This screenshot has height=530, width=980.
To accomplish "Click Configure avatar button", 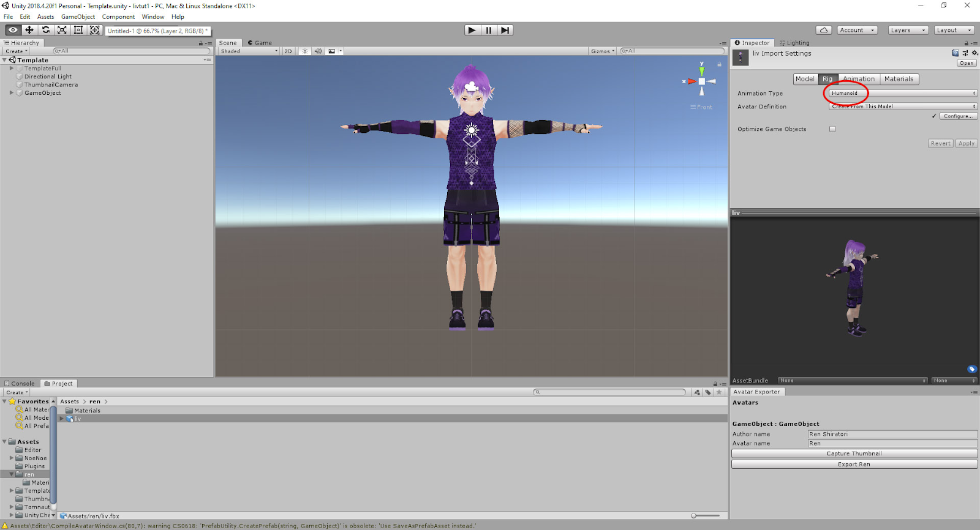I will (959, 116).
